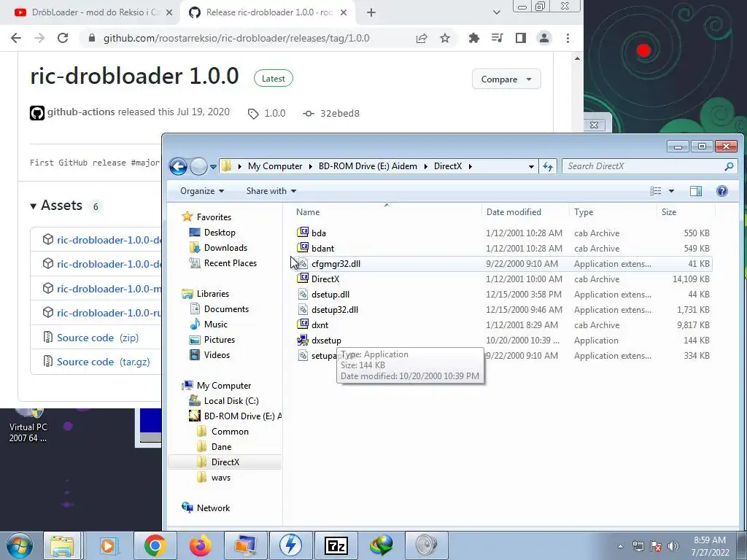Open Windows Explorer from the taskbar
This screenshot has height=560, width=747.
[x=63, y=545]
